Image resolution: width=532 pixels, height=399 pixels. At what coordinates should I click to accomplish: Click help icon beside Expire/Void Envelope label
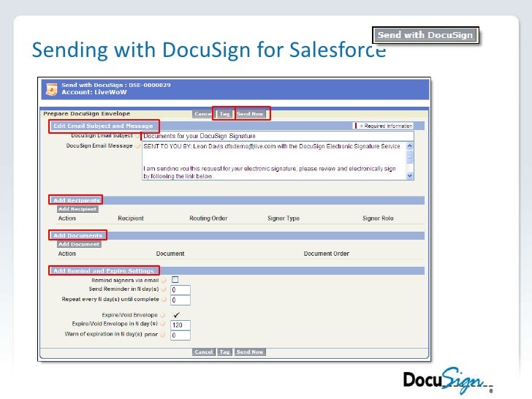click(162, 315)
